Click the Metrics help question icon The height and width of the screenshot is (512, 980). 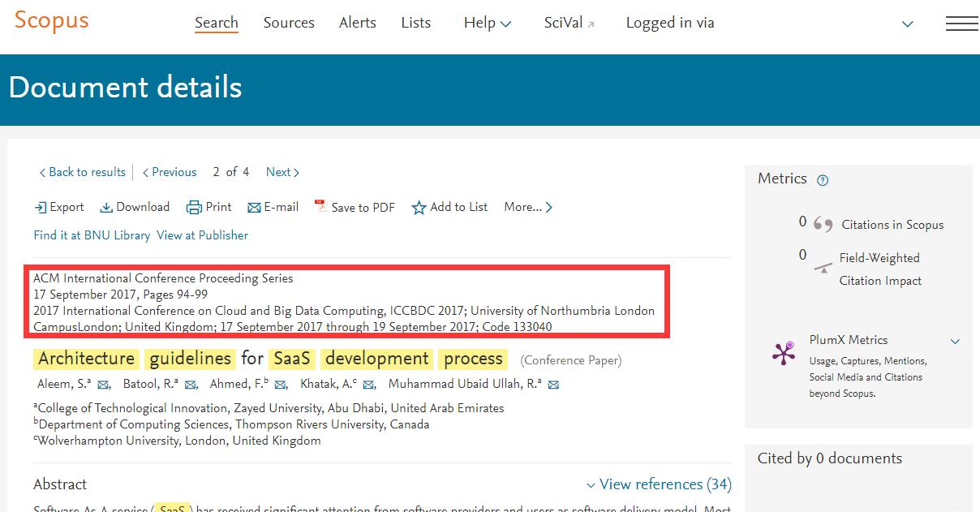pos(823,180)
